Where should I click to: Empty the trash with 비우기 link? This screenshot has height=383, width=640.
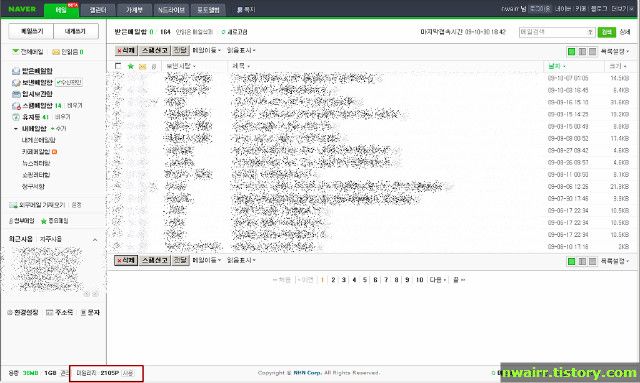click(62, 117)
